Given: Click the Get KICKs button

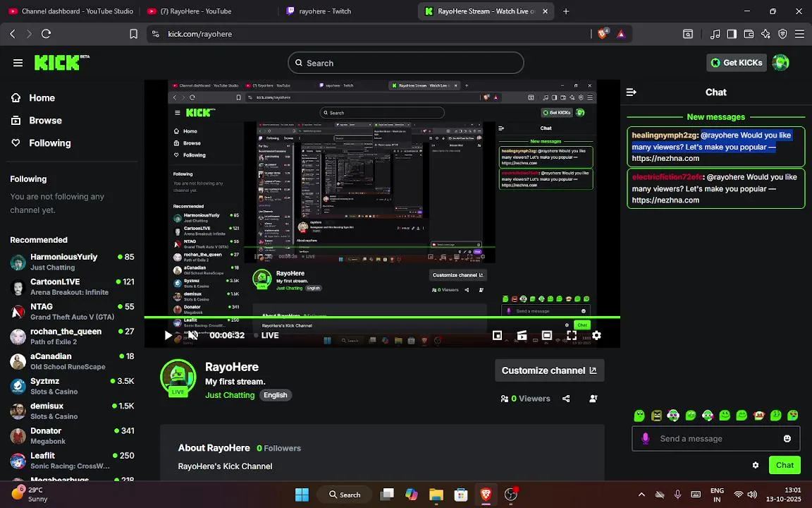Looking at the screenshot, I should pyautogui.click(x=737, y=63).
